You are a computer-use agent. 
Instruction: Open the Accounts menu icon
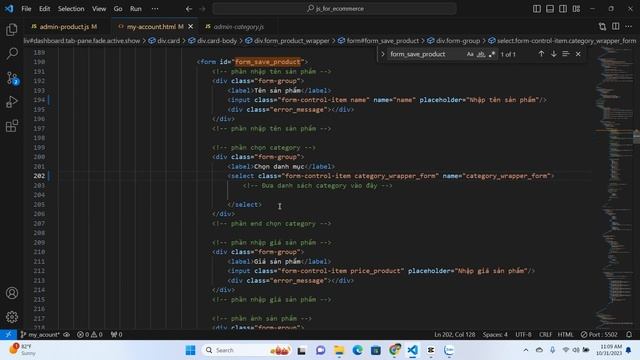[12, 293]
